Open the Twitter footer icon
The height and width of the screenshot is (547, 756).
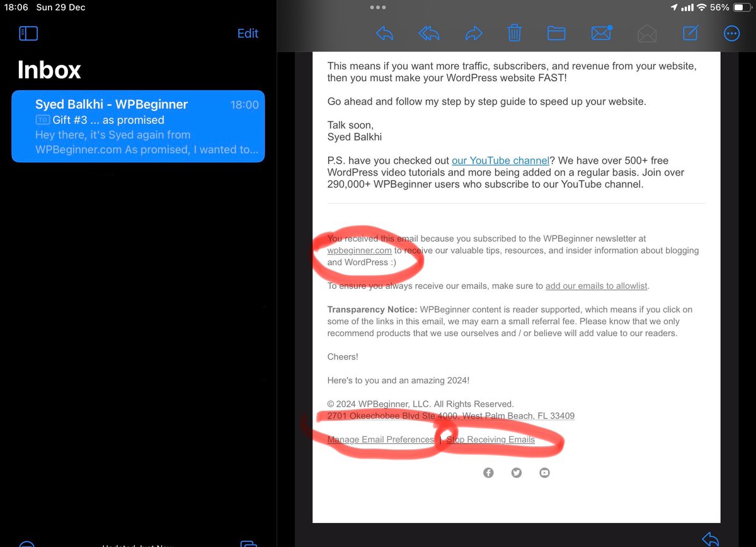pyautogui.click(x=517, y=473)
